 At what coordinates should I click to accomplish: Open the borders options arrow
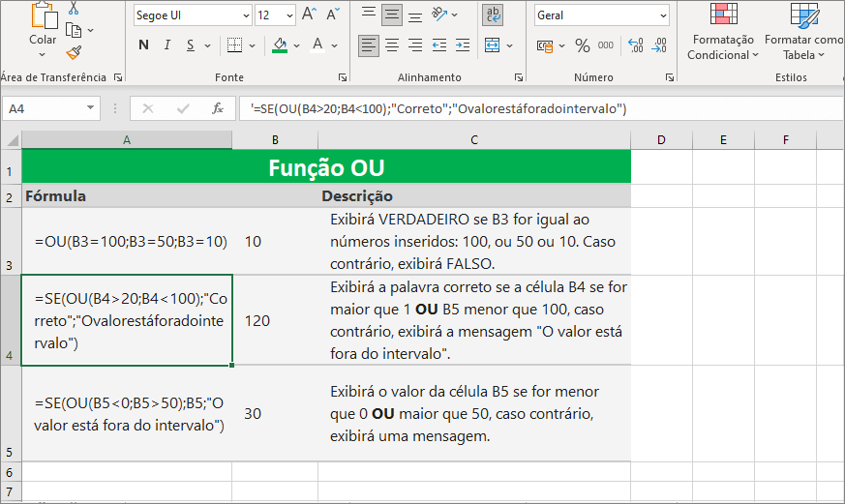[253, 45]
